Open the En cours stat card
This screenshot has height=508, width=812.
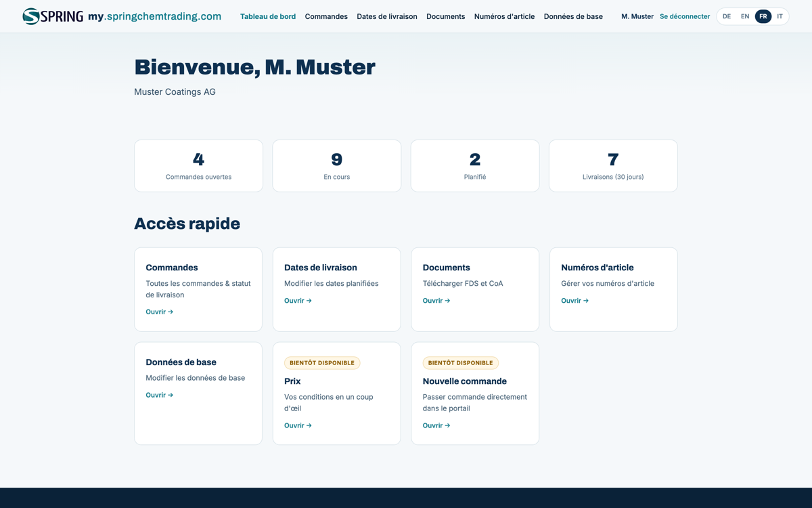(337, 166)
